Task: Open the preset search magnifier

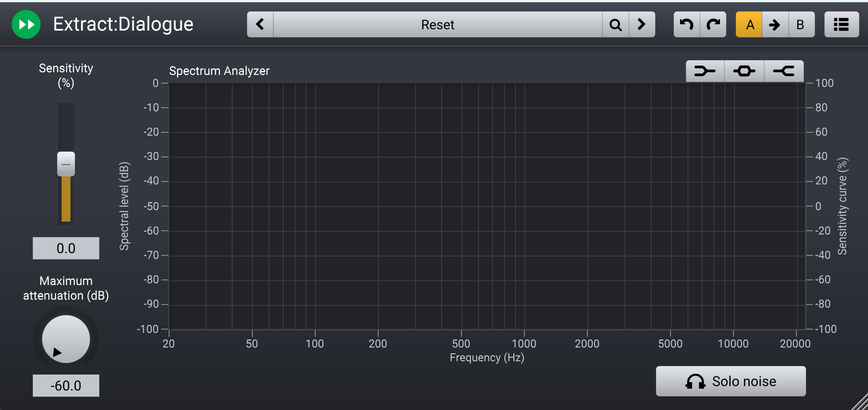Action: tap(615, 24)
